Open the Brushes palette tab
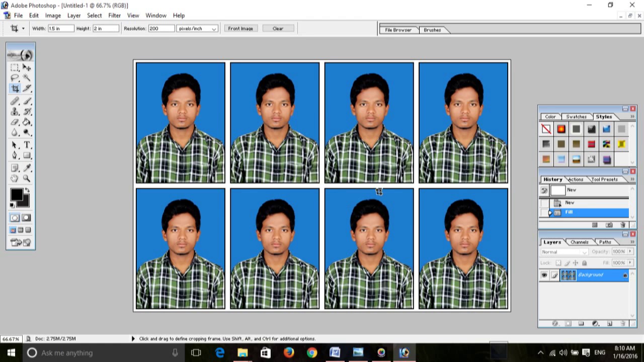This screenshot has height=362, width=644. pos(432,30)
